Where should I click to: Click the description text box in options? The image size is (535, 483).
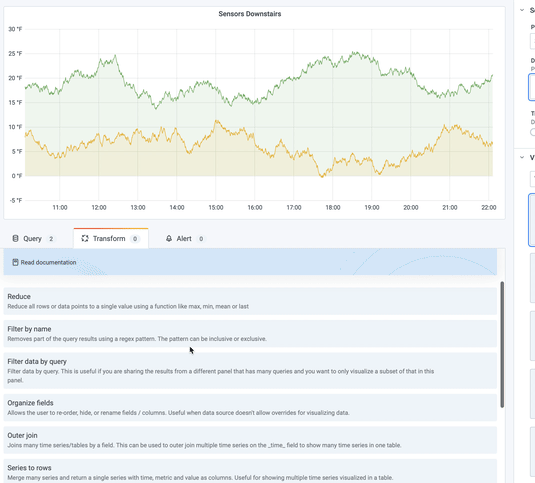(x=532, y=87)
